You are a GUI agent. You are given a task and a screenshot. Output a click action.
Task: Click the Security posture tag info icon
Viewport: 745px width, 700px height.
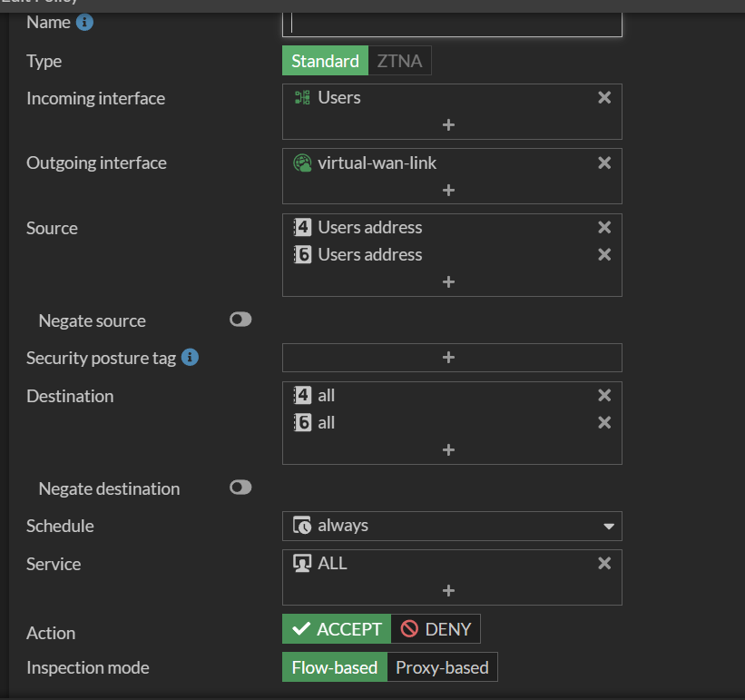click(190, 358)
